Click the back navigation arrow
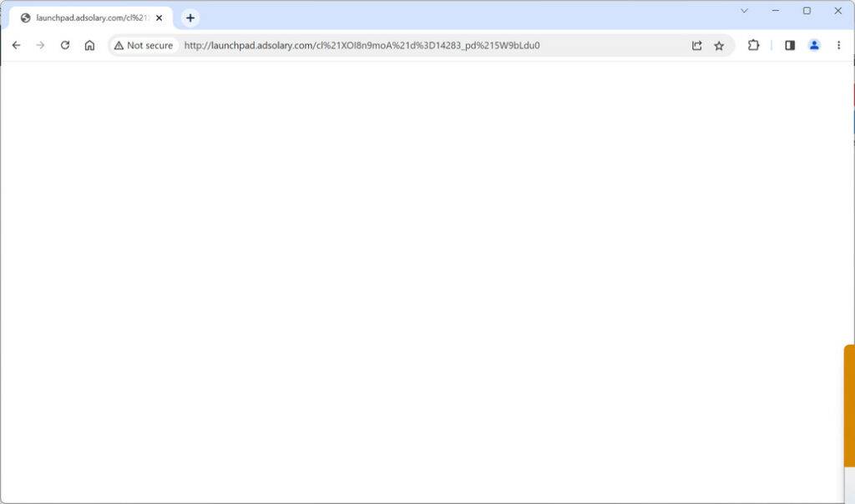 click(x=17, y=46)
